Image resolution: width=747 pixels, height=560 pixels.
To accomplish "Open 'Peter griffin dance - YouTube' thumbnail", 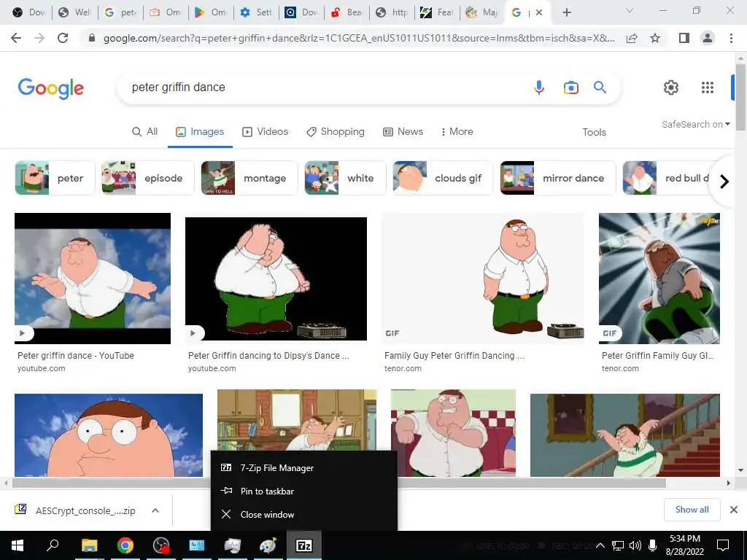I will click(93, 279).
